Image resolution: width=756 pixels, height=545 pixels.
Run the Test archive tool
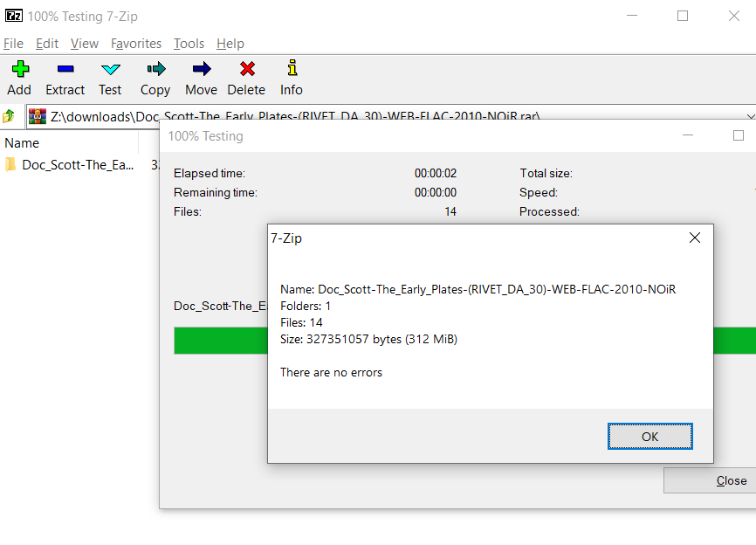click(110, 69)
